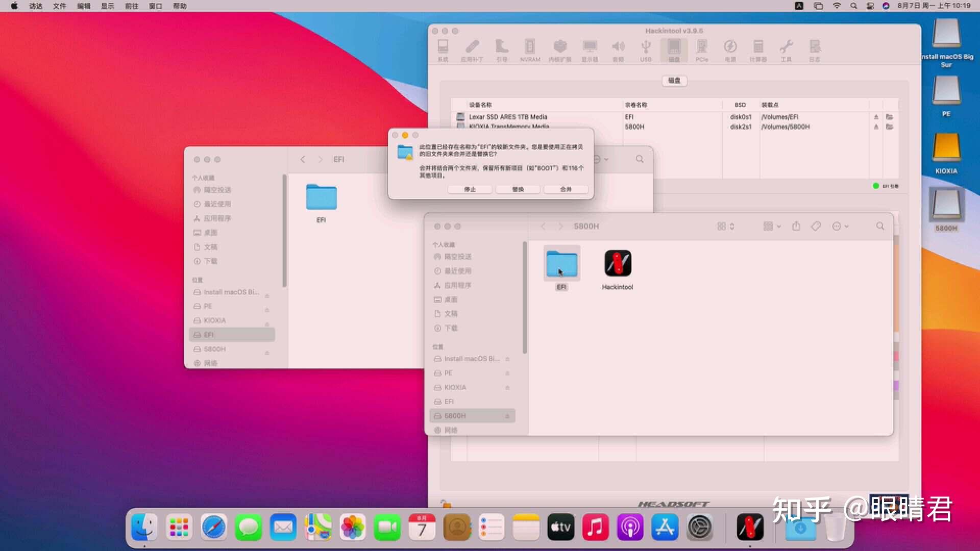
Task: Open the 前往 (Go) menu in the menu bar
Action: [x=130, y=6]
